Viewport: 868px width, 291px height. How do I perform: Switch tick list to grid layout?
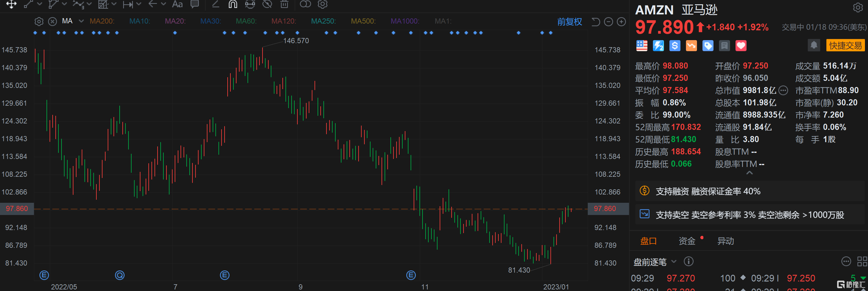coord(862,261)
